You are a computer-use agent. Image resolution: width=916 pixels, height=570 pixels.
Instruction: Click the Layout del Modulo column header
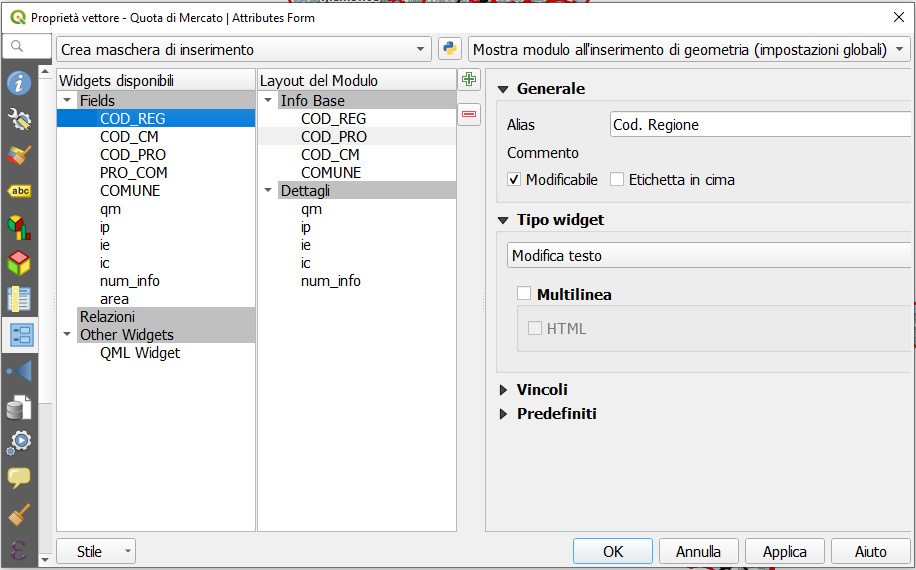coord(357,80)
